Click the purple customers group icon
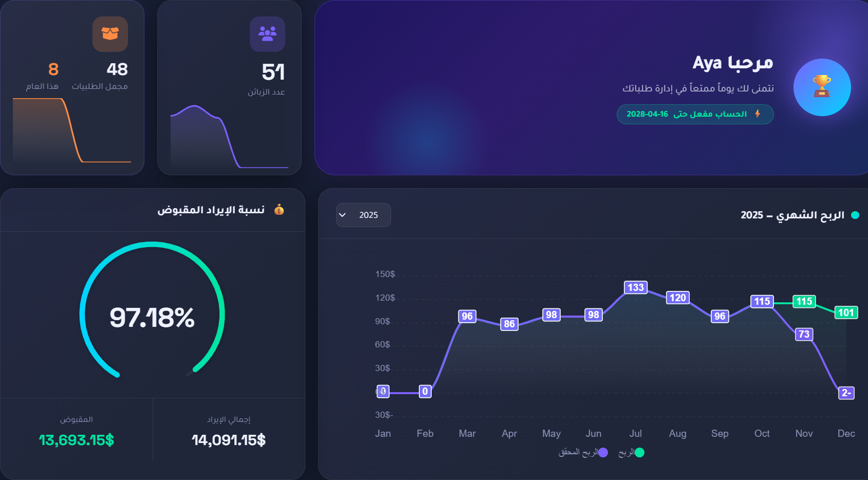 [x=267, y=34]
